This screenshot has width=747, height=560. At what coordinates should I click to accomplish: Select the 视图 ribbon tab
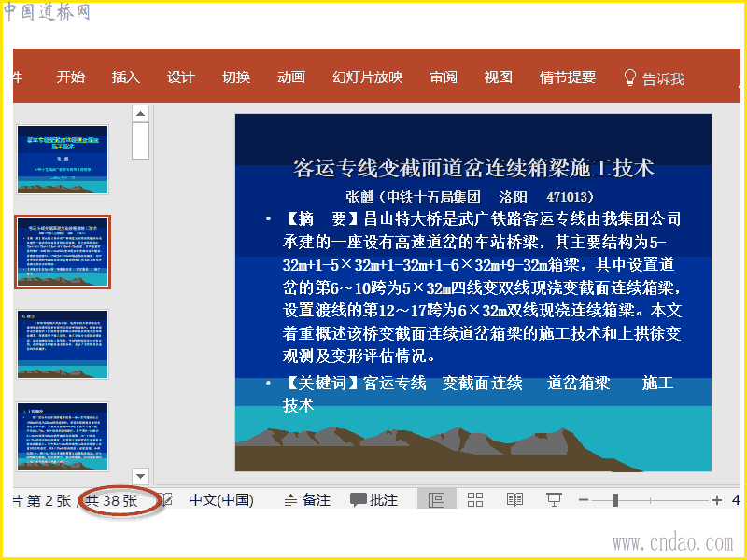click(499, 77)
